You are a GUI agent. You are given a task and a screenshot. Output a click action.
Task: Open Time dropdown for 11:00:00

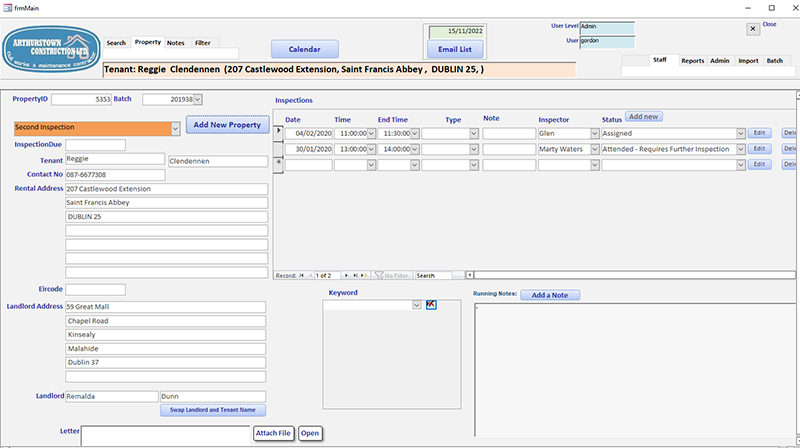(x=371, y=134)
